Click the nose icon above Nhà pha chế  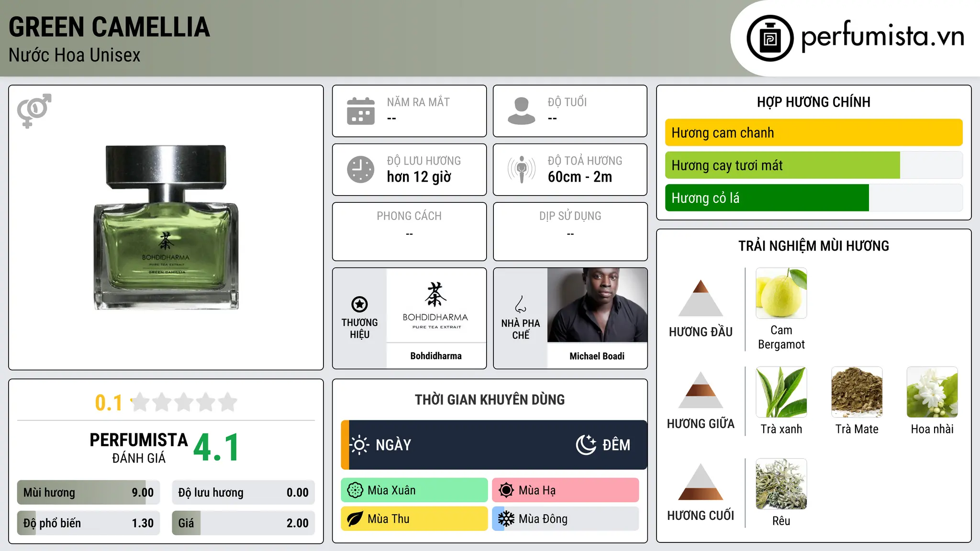pos(521,304)
